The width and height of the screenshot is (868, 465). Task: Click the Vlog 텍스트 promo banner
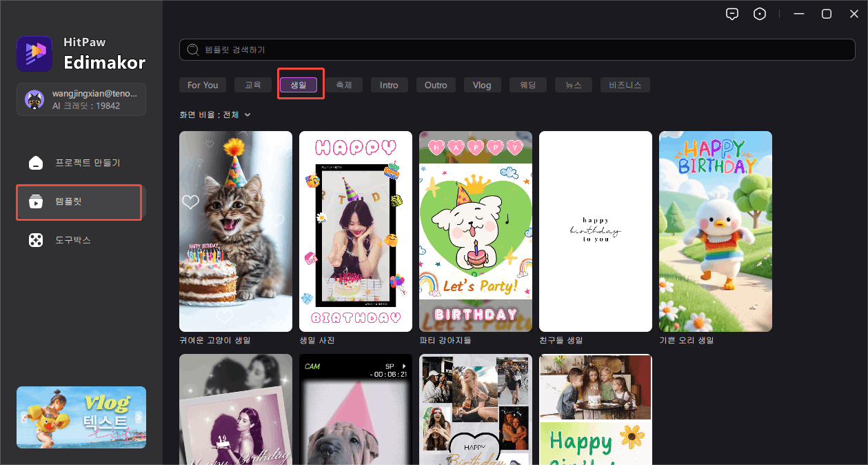tap(81, 417)
